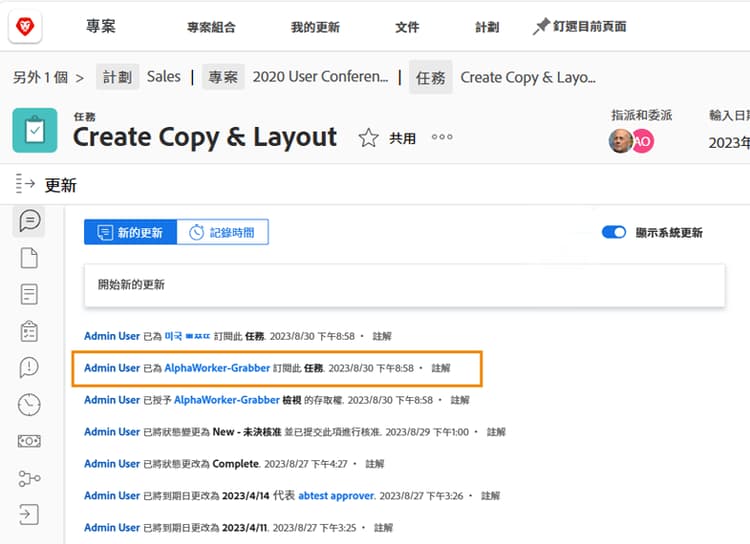Click 註解 on the 미국 subscription update
The width and height of the screenshot is (750, 544).
[382, 336]
